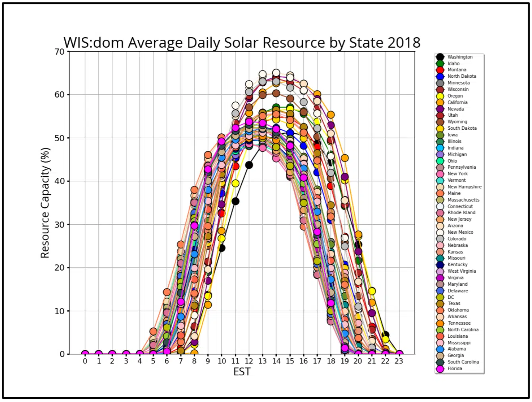Click the black Washington legend marker
532x402 pixels.
[x=439, y=57]
